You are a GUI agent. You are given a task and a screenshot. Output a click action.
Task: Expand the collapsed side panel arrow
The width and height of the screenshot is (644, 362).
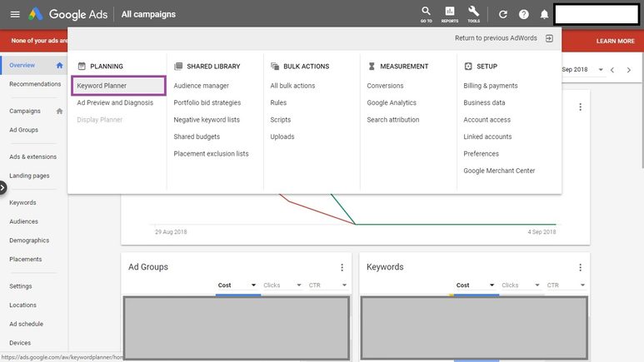click(2, 188)
